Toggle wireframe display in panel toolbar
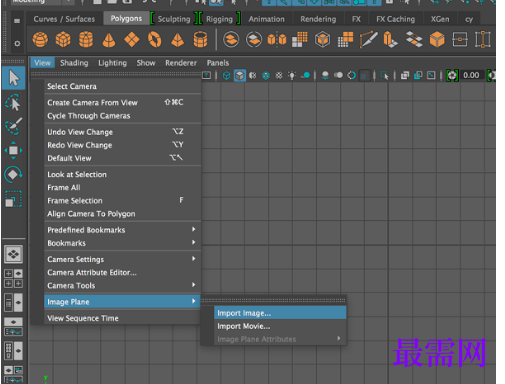The width and height of the screenshot is (505, 384). point(226,76)
